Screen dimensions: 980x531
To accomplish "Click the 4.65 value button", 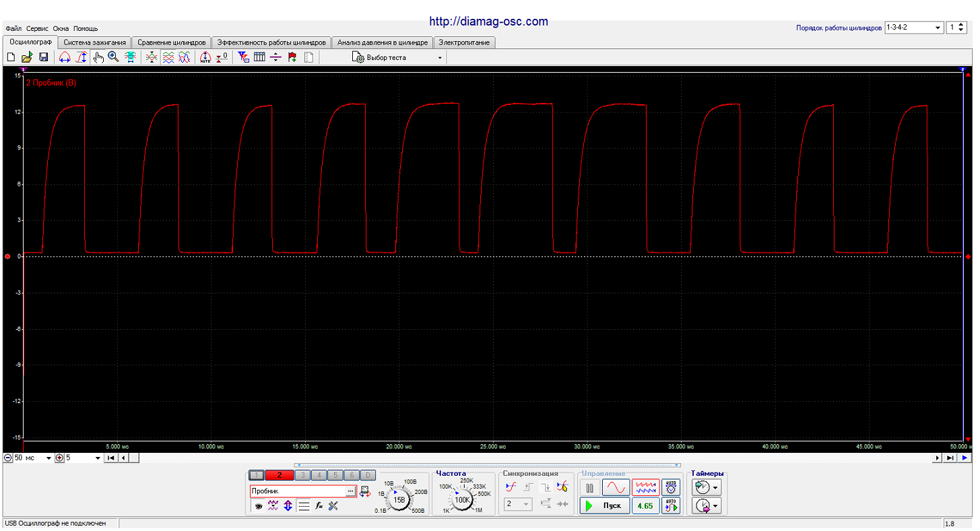I will coord(645,506).
